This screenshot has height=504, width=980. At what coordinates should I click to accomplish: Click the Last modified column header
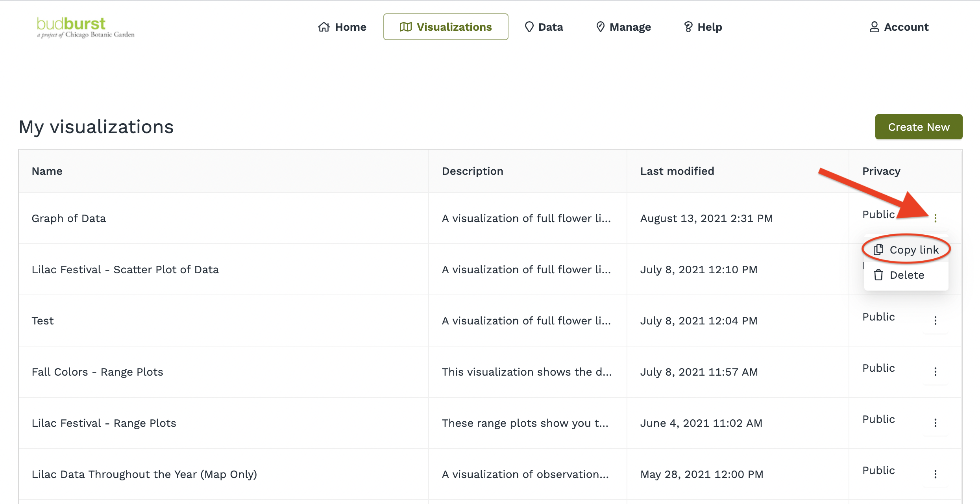(677, 171)
